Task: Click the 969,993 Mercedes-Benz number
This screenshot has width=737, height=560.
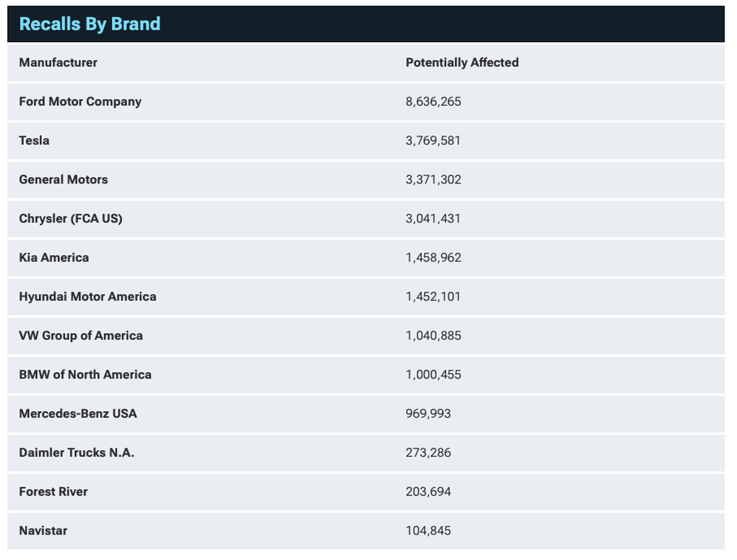Action: tap(428, 414)
